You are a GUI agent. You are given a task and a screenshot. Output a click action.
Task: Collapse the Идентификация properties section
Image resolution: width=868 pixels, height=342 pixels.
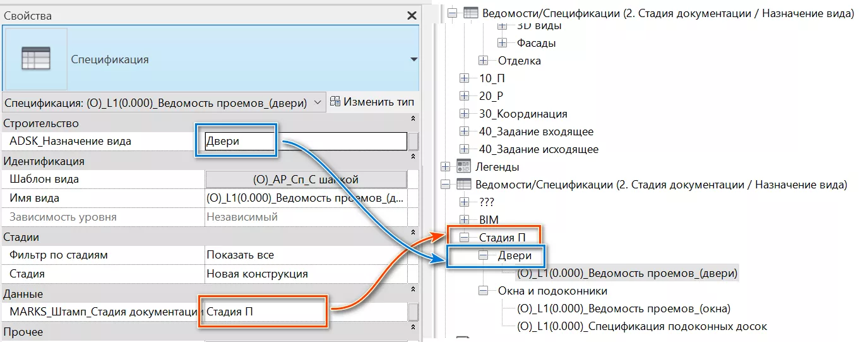[x=413, y=157]
